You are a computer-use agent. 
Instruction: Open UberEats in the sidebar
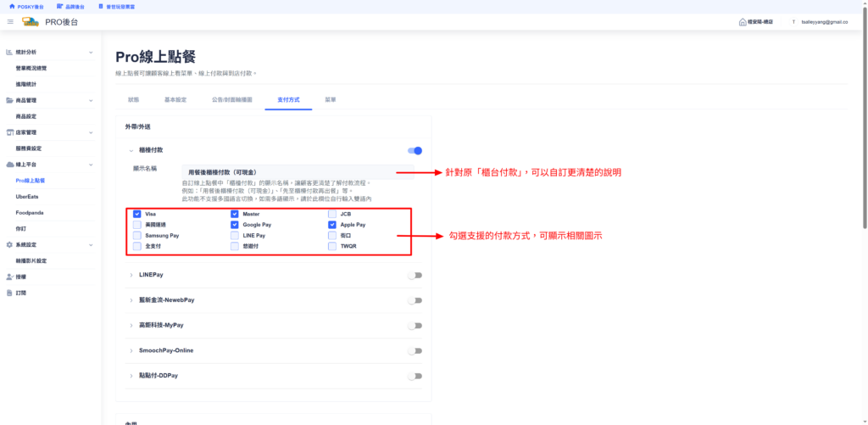pos(27,197)
